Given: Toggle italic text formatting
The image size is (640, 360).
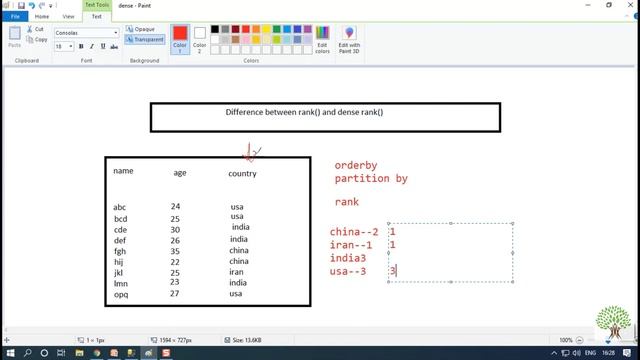Looking at the screenshot, I should [92, 47].
